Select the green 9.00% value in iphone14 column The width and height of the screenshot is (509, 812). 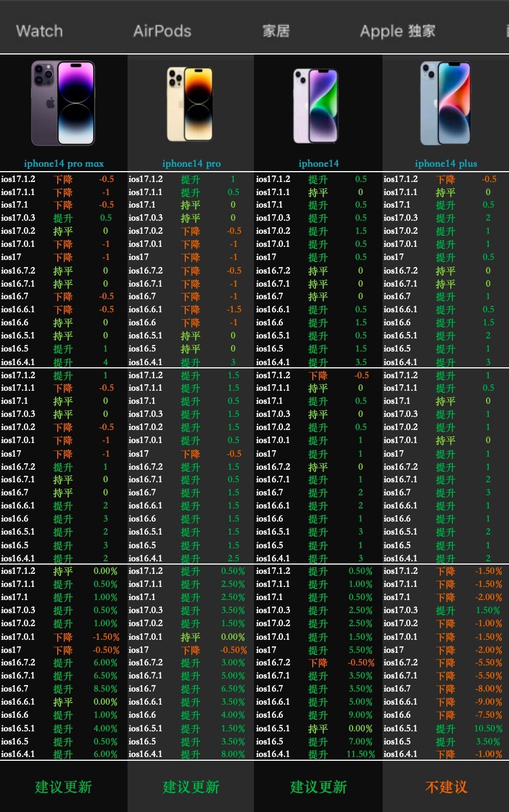(361, 715)
